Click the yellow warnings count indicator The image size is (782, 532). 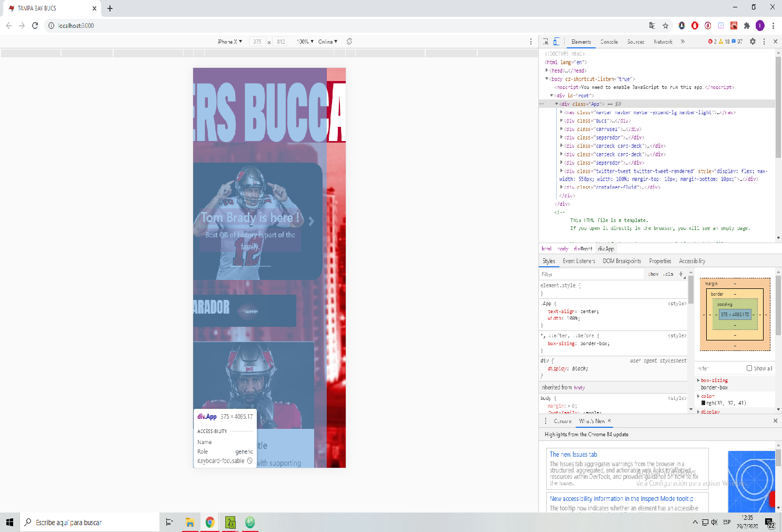(725, 42)
